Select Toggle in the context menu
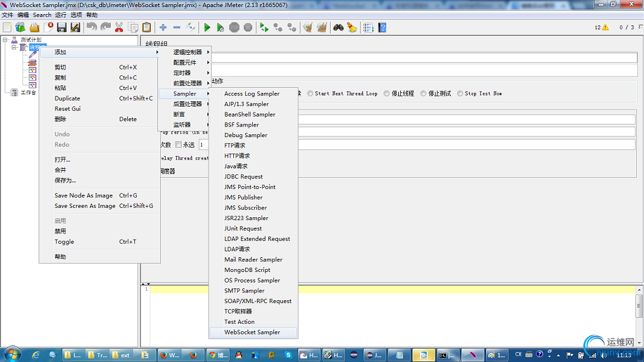The height and width of the screenshot is (362, 644). pos(100,242)
